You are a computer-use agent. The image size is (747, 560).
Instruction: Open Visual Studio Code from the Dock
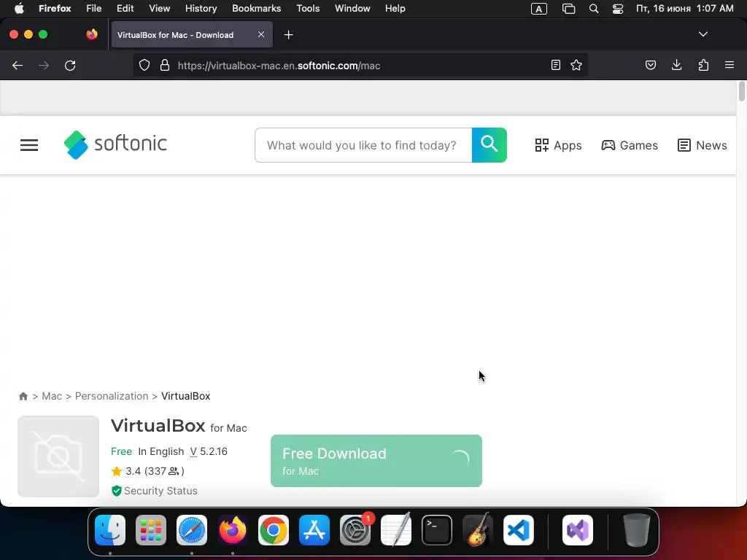[x=519, y=530]
